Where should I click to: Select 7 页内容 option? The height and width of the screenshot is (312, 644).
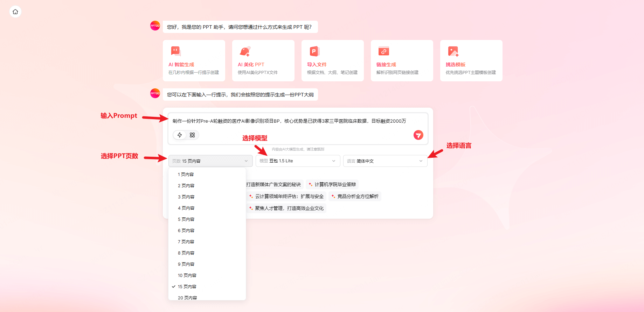[x=207, y=242]
